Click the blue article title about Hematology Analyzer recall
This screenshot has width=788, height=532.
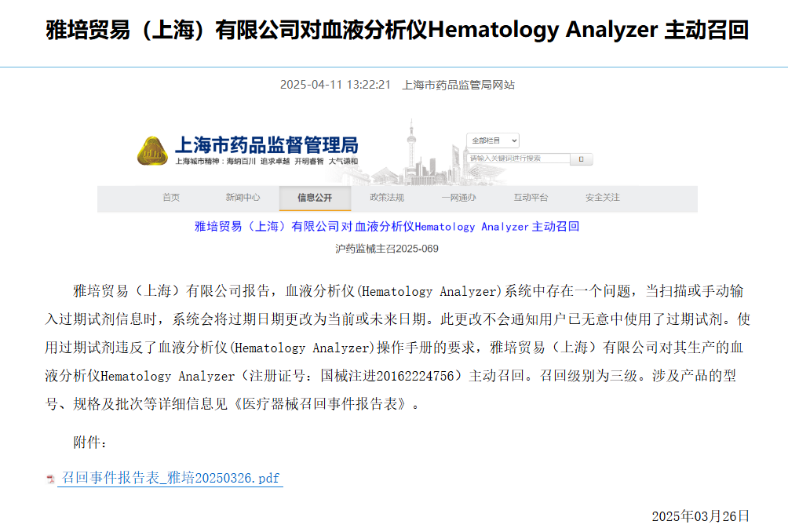pos(387,227)
